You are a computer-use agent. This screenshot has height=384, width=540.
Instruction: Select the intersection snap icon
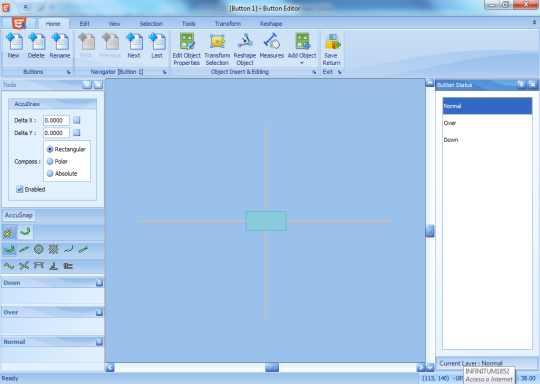[24, 266]
